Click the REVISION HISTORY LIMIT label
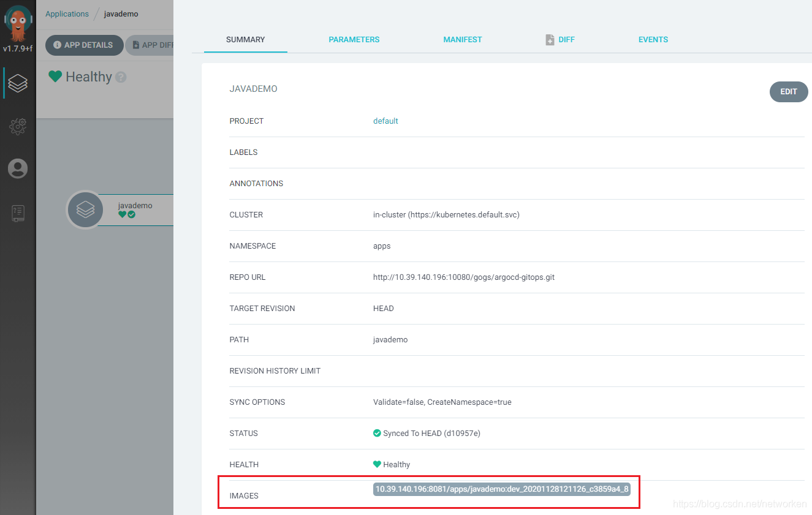This screenshot has width=812, height=515. 275,370
